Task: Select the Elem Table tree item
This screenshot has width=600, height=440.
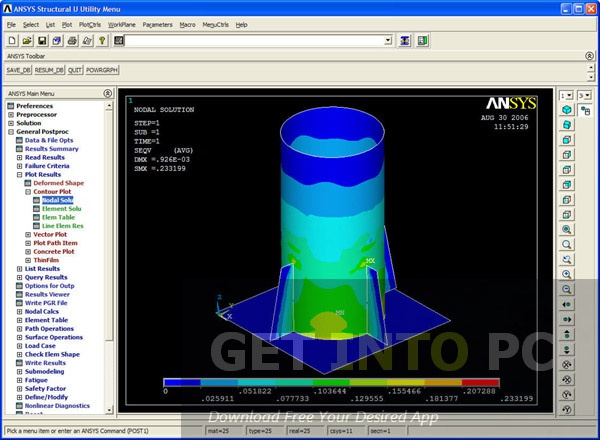Action: click(58, 217)
